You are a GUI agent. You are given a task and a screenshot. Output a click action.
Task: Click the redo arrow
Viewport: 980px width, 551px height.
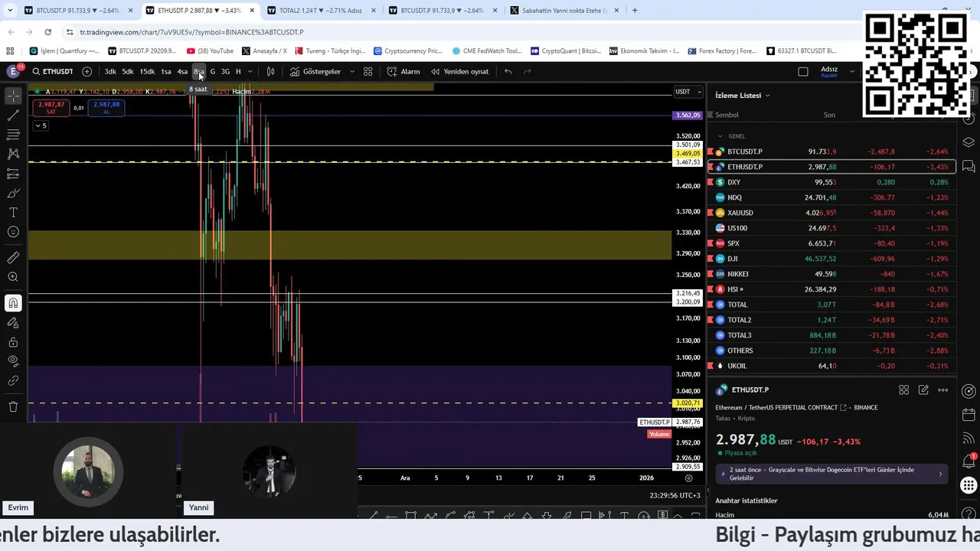coord(528,71)
